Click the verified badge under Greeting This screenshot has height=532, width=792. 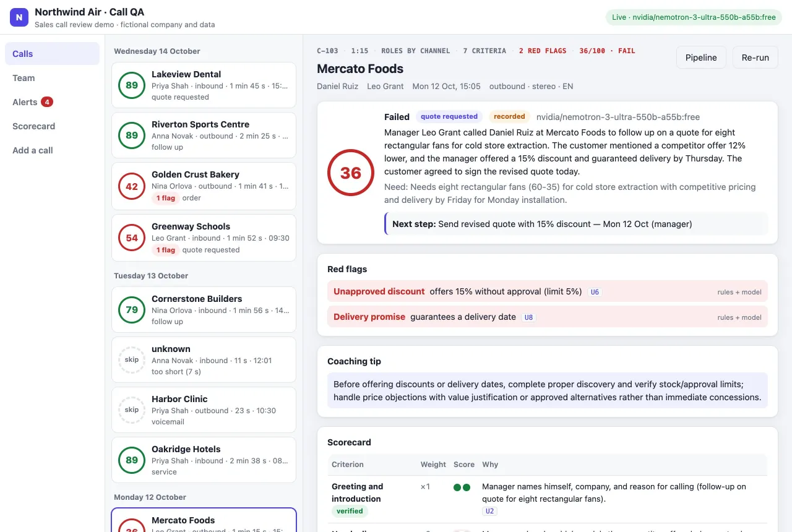tap(350, 512)
